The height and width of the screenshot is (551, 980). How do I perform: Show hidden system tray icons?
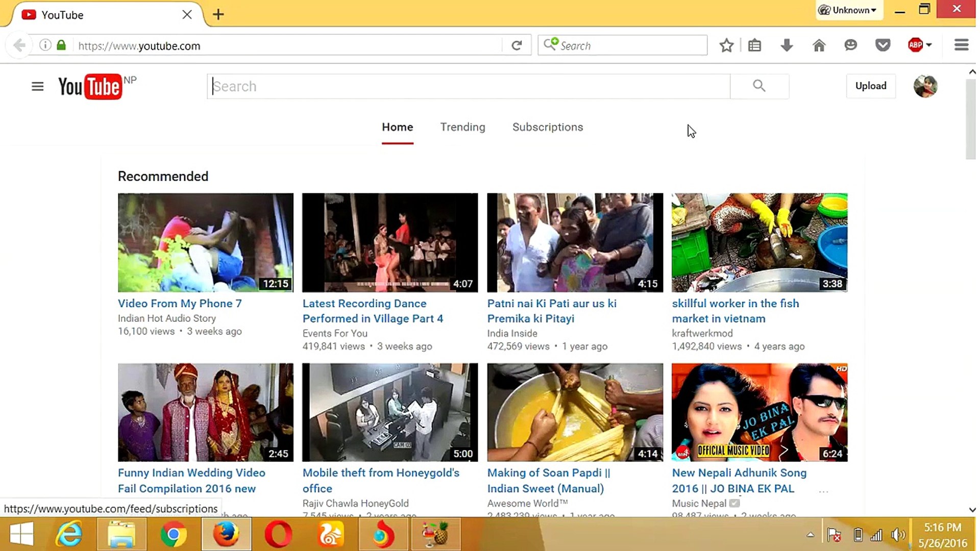[810, 535]
